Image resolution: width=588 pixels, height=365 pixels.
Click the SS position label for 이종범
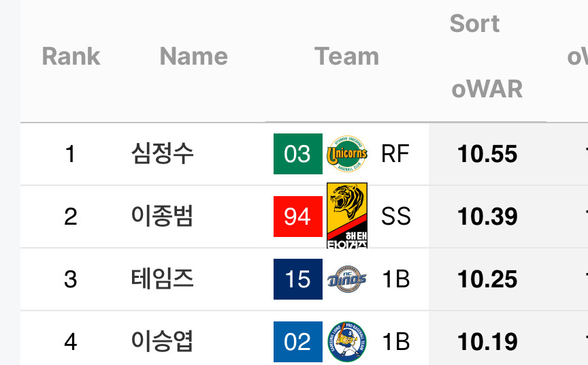point(396,217)
